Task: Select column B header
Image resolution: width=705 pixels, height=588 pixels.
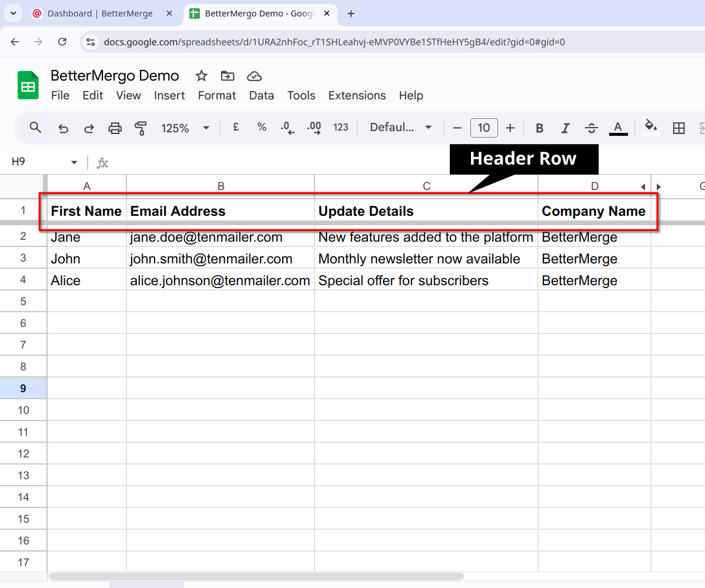Action: [x=220, y=186]
